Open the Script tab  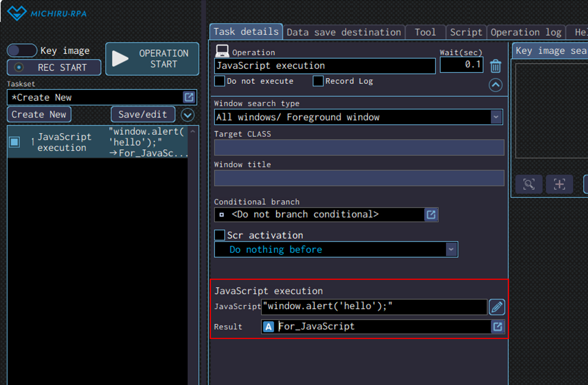[466, 32]
